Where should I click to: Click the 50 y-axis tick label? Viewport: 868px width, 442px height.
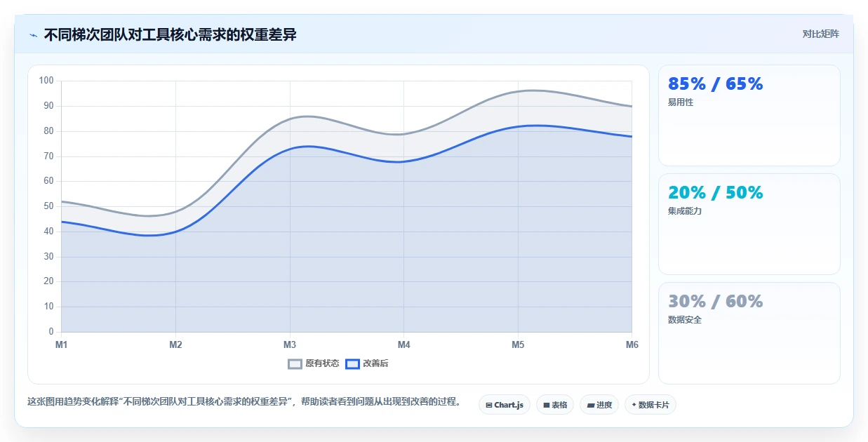[48, 206]
